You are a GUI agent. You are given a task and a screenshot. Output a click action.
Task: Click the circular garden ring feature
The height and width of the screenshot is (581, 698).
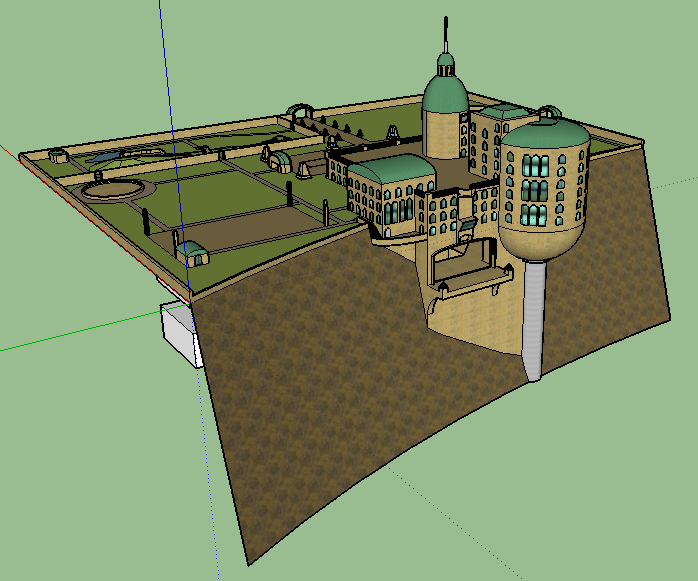[117, 187]
